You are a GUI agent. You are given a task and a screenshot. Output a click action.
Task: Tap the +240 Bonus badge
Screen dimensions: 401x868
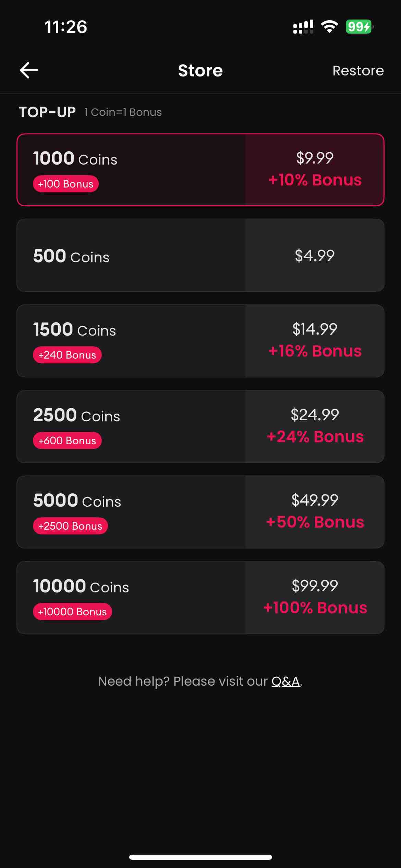[x=67, y=355]
